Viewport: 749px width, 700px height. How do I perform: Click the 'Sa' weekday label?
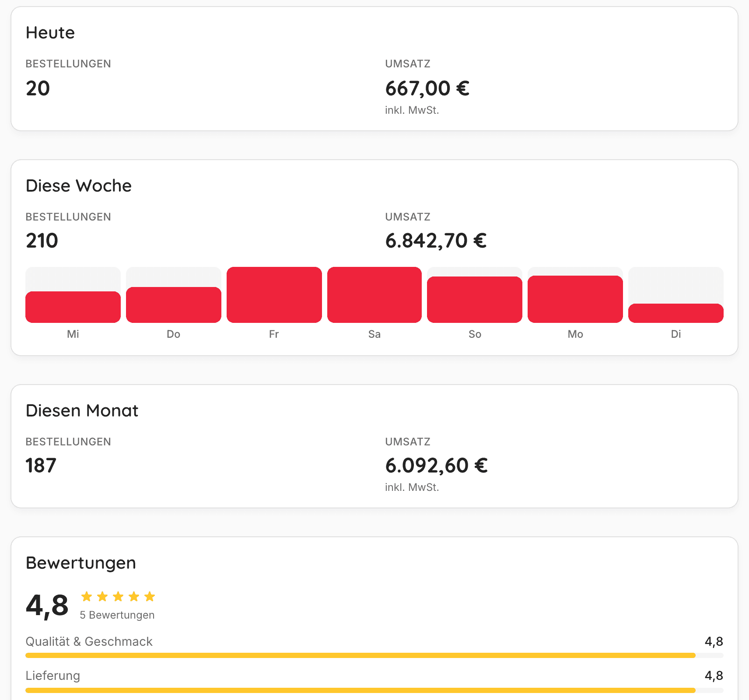(x=374, y=334)
